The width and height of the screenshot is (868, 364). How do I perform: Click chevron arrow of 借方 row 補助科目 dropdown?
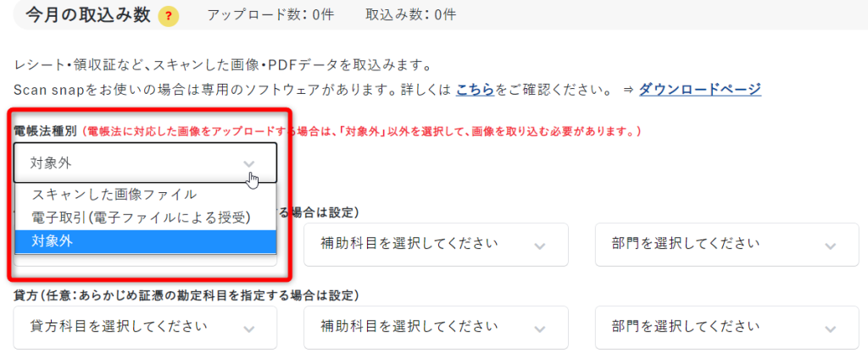[x=540, y=245]
